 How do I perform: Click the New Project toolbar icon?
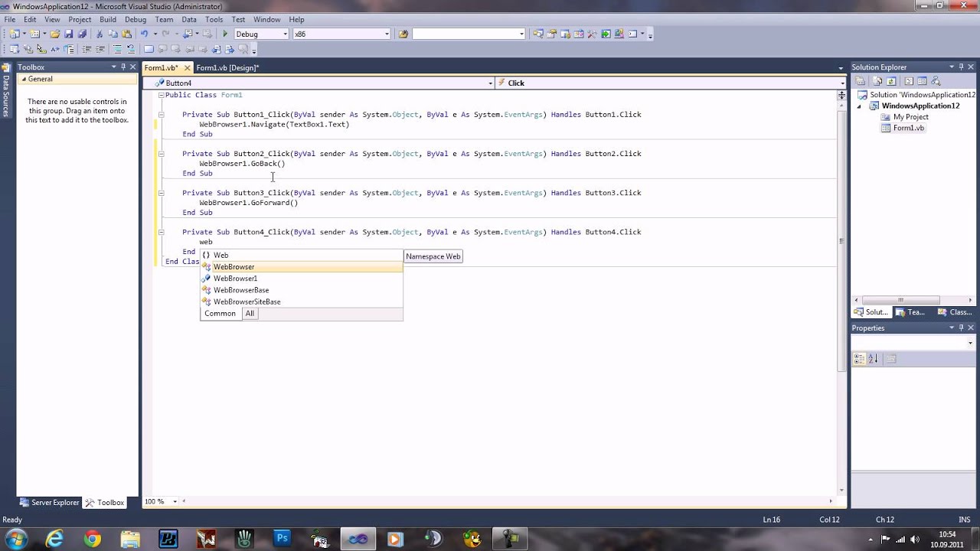(x=14, y=34)
